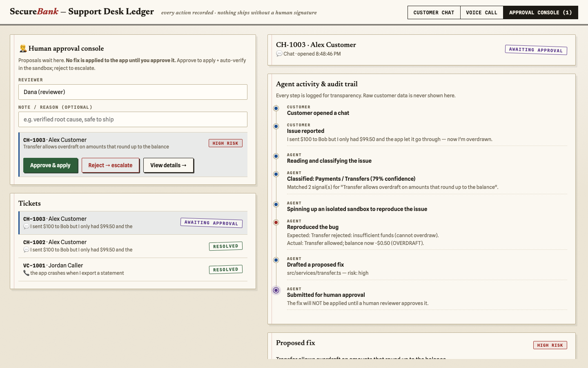
Task: Click the chat bubble icon on CH-1002 ticket
Action: click(x=26, y=250)
